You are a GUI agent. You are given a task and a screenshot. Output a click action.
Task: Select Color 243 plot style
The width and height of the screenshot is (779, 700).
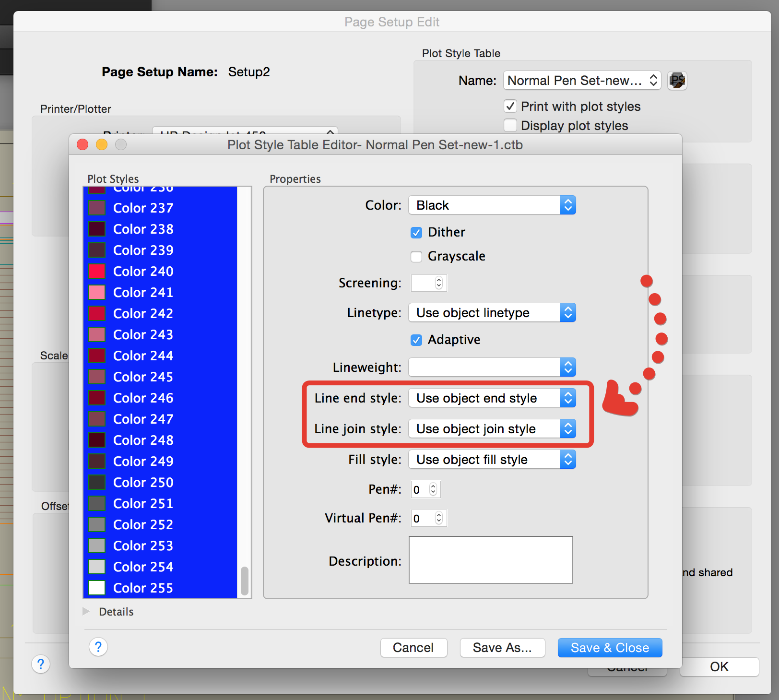coord(160,335)
